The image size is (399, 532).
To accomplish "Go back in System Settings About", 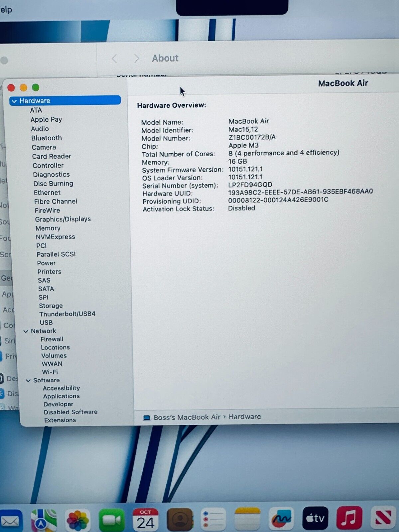I will (x=114, y=59).
